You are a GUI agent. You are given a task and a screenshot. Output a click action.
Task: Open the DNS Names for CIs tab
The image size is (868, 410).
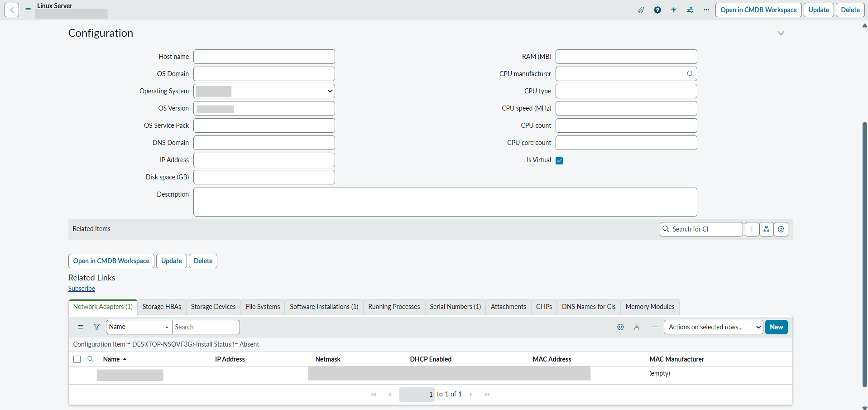click(x=589, y=307)
